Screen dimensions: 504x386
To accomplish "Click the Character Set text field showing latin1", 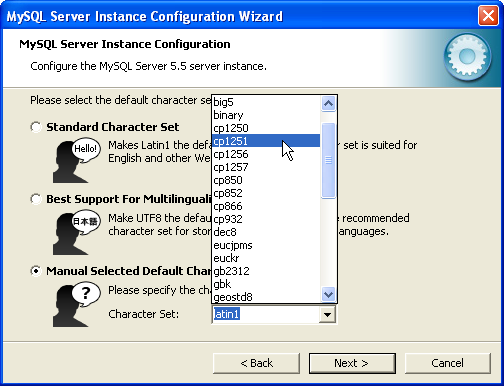I will 266,314.
